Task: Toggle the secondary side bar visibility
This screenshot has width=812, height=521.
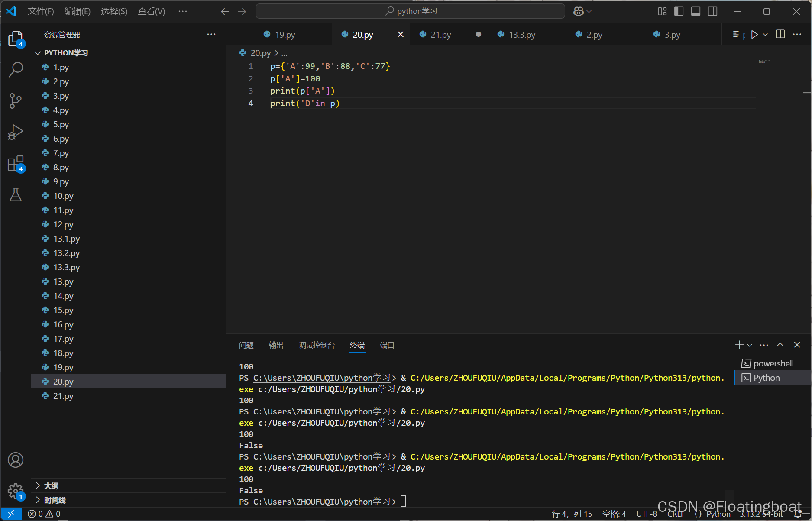Action: tap(712, 11)
